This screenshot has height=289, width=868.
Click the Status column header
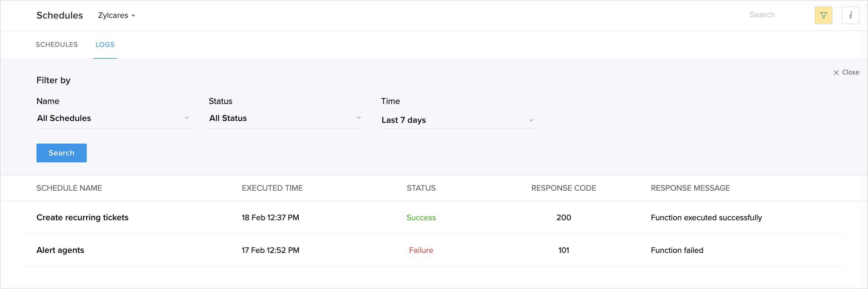[421, 188]
